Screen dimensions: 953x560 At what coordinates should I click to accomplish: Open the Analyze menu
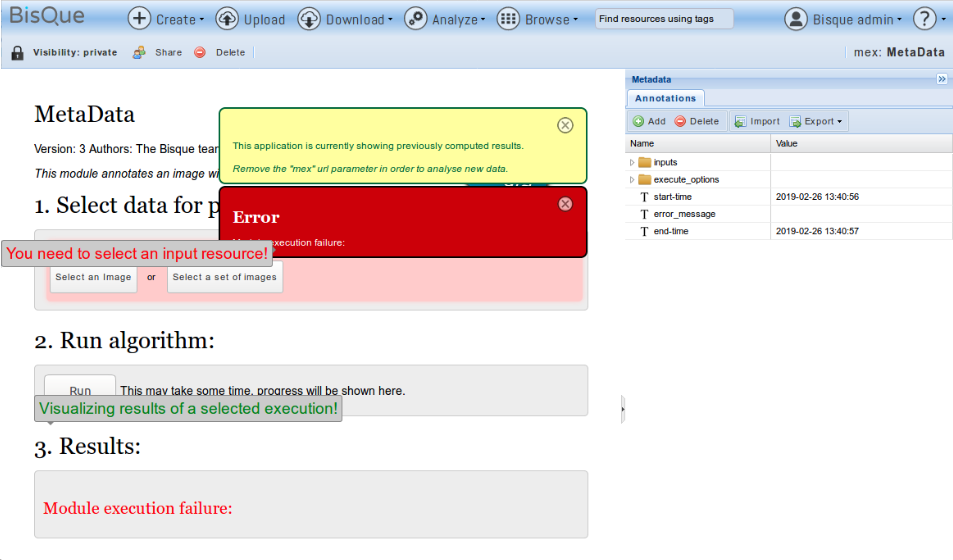click(445, 19)
